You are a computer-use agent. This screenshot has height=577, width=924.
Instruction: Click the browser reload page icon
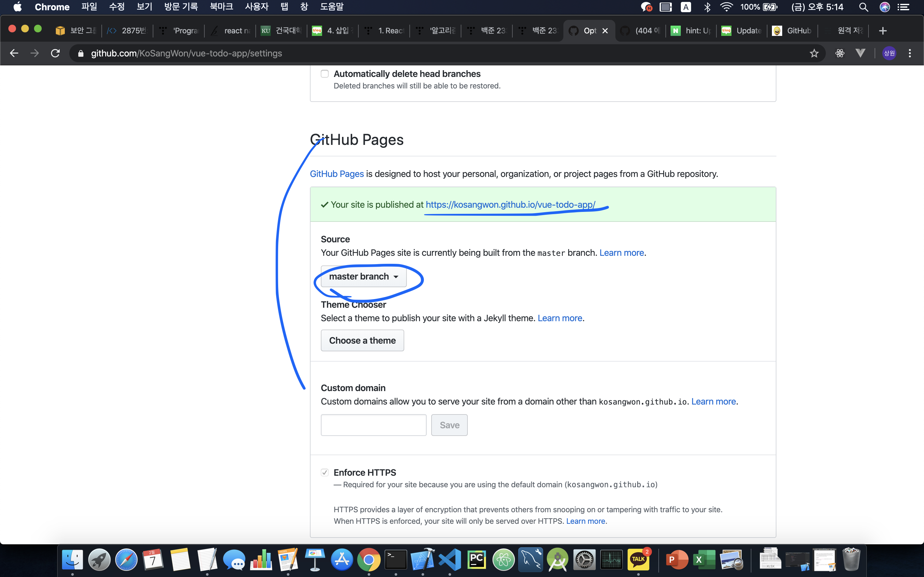click(56, 54)
